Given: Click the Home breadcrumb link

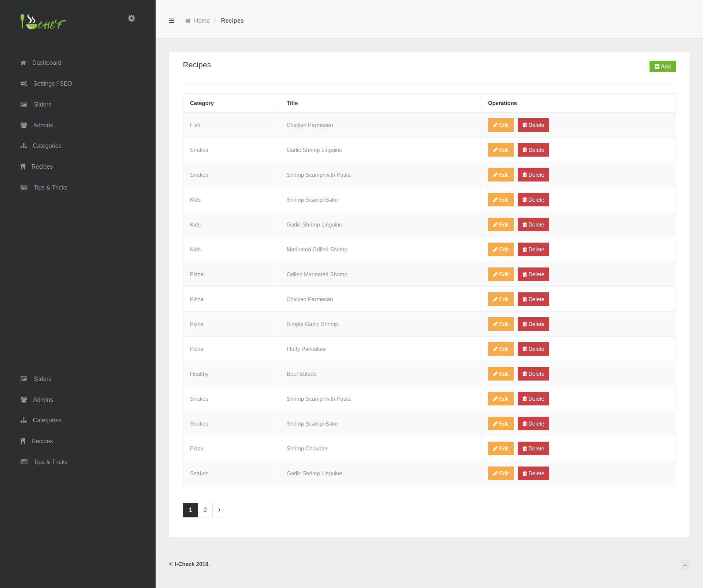Looking at the screenshot, I should (202, 21).
